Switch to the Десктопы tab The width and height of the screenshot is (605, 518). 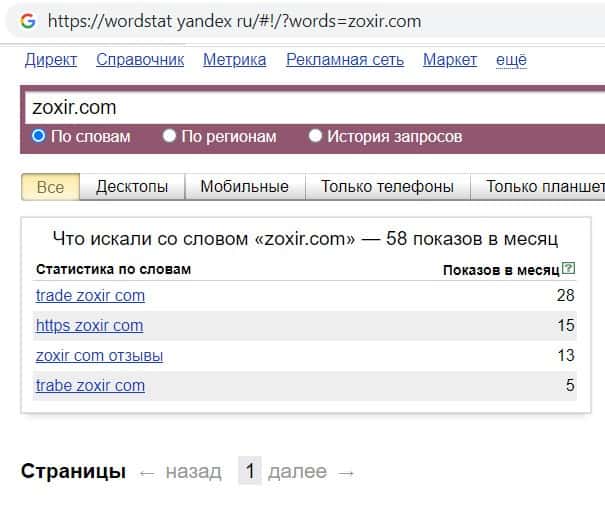132,187
